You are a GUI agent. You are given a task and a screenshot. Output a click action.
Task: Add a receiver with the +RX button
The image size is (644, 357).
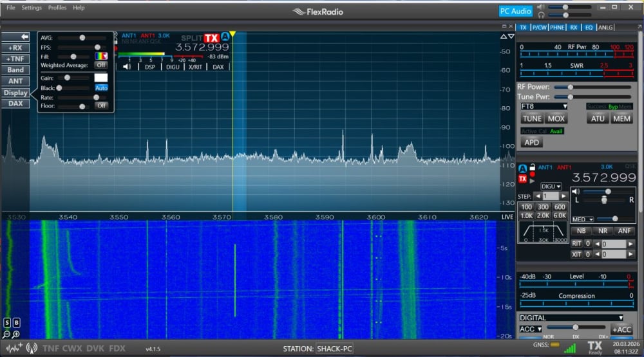(x=15, y=48)
